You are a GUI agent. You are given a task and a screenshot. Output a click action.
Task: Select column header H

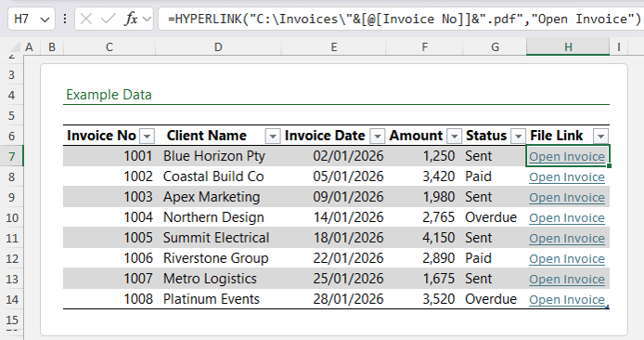568,47
